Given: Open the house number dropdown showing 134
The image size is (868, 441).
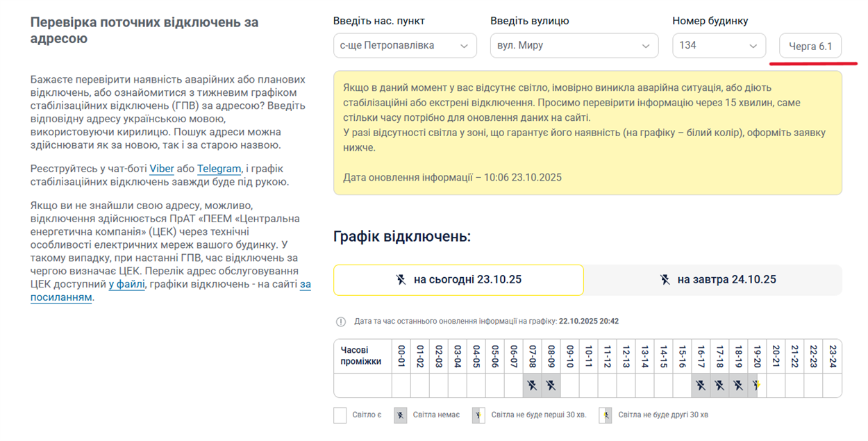Looking at the screenshot, I should pyautogui.click(x=719, y=46).
